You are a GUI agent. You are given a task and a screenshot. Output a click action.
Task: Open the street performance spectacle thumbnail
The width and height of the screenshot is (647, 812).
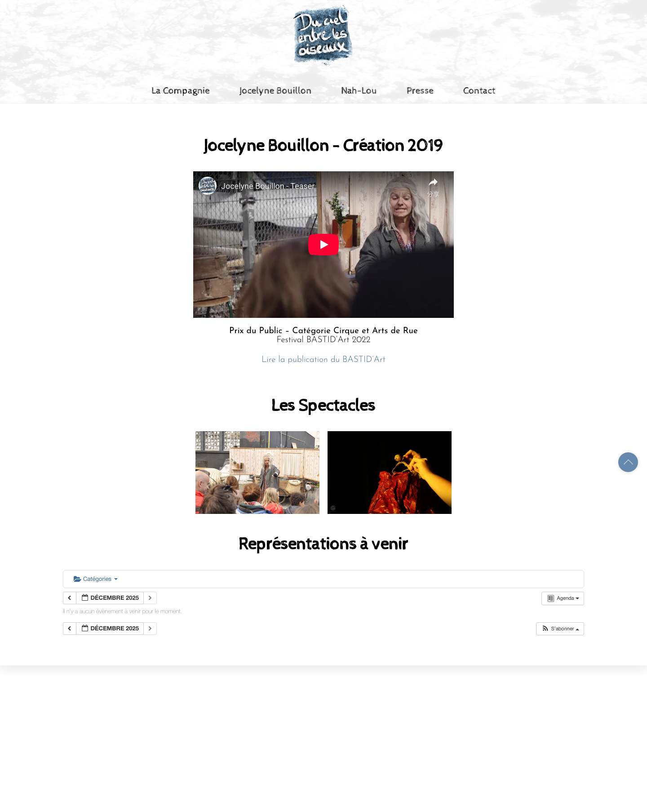coord(257,473)
